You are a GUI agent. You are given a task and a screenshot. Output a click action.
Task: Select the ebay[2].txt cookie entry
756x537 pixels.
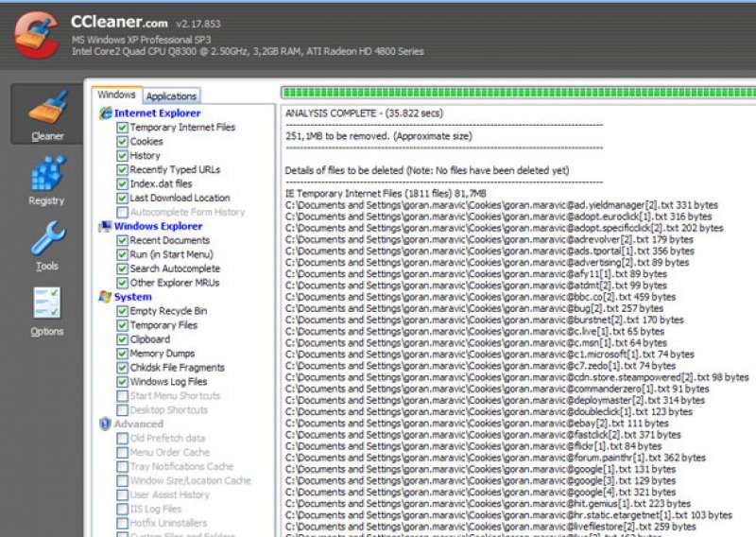point(477,424)
